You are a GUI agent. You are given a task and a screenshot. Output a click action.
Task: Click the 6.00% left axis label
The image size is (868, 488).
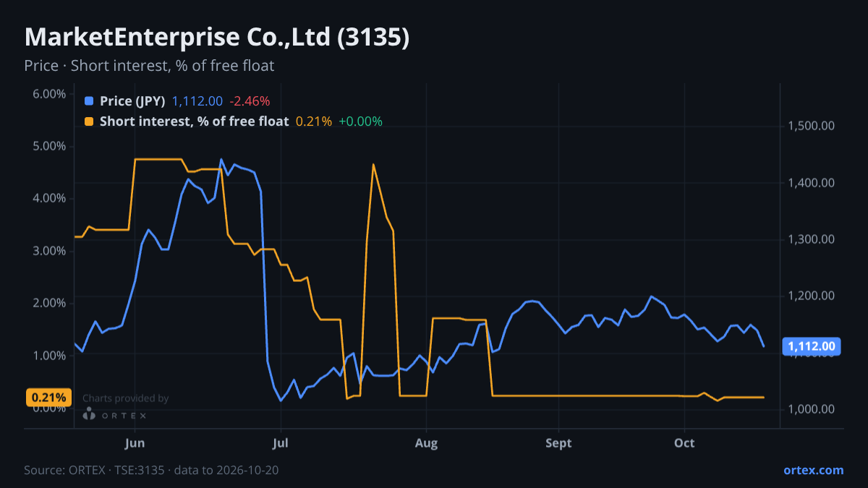49,94
